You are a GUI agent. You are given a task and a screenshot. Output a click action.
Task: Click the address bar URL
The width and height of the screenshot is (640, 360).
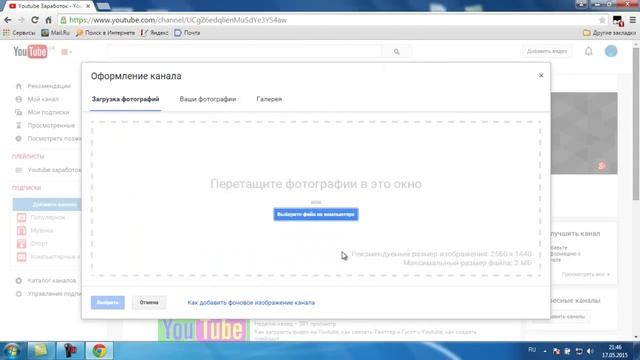click(178, 20)
